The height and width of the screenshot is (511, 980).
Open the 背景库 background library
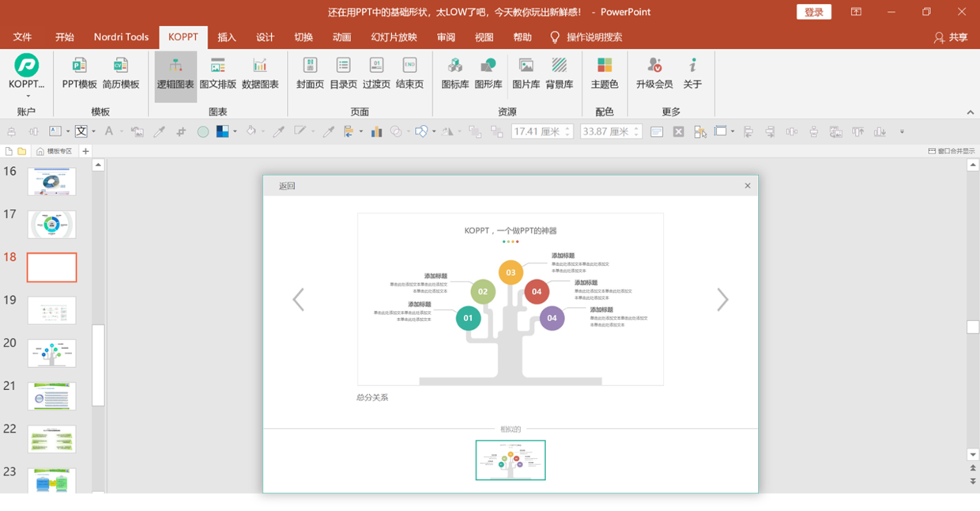coord(560,73)
